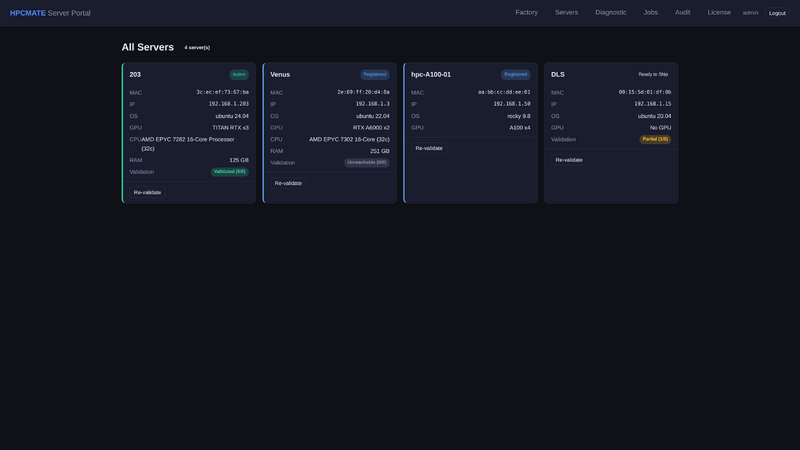Open the License page
Viewport: 800px width, 450px height.
719,12
